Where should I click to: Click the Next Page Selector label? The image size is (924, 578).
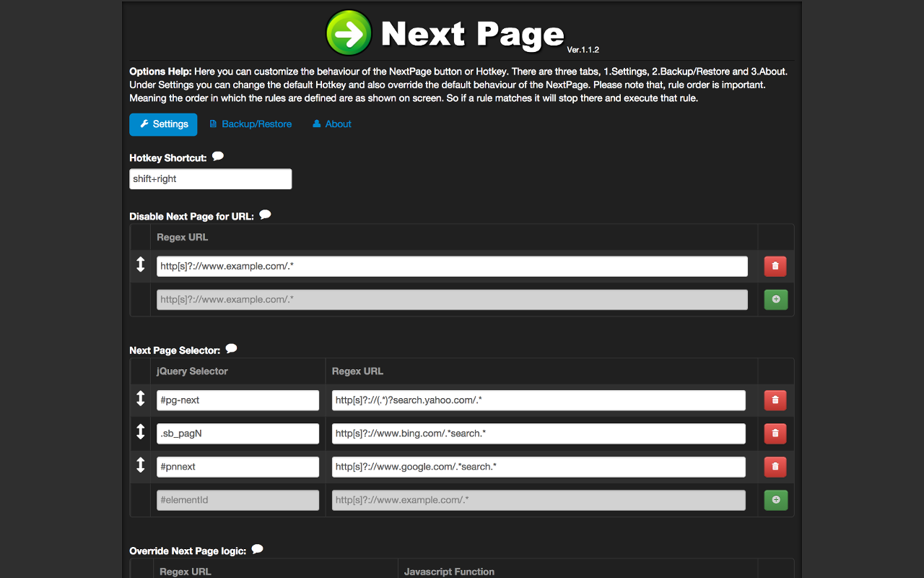coord(175,350)
